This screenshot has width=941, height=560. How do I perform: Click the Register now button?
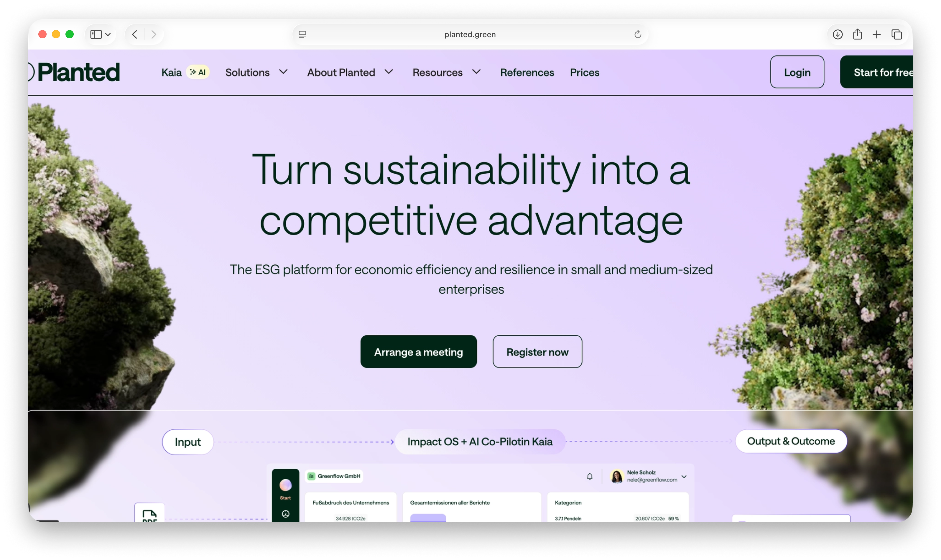pos(537,351)
